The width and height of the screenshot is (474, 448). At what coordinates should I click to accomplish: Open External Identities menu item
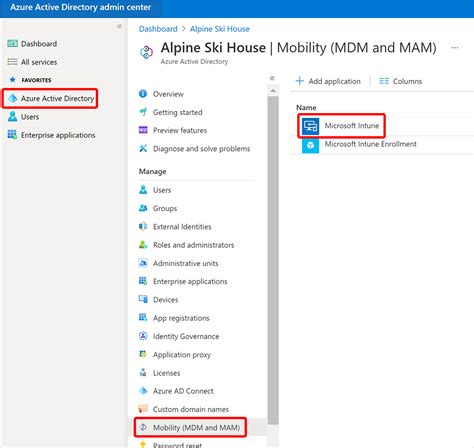pos(182,227)
